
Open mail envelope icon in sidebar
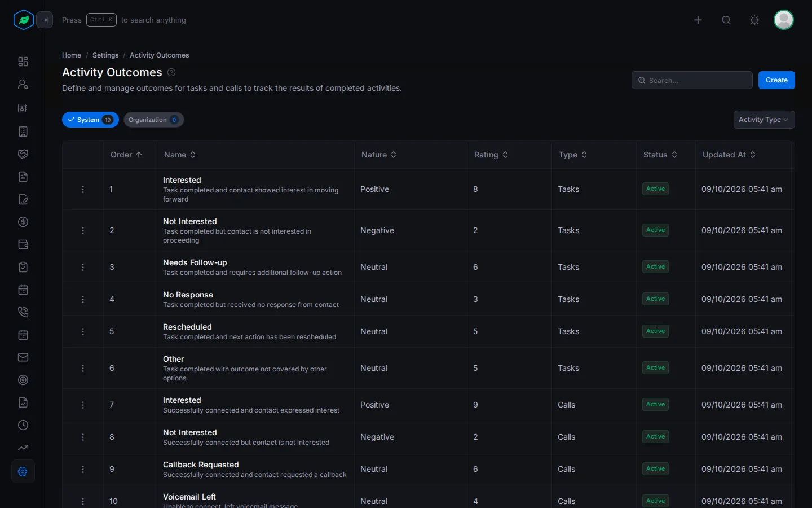coord(23,357)
